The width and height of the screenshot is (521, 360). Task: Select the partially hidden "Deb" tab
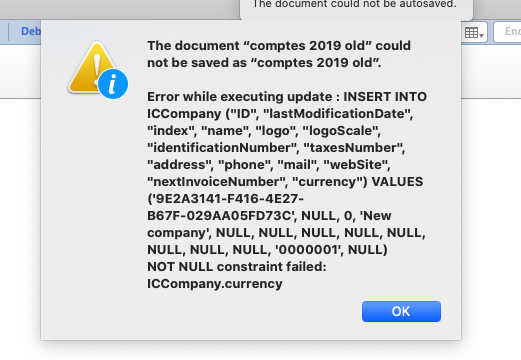(x=31, y=31)
